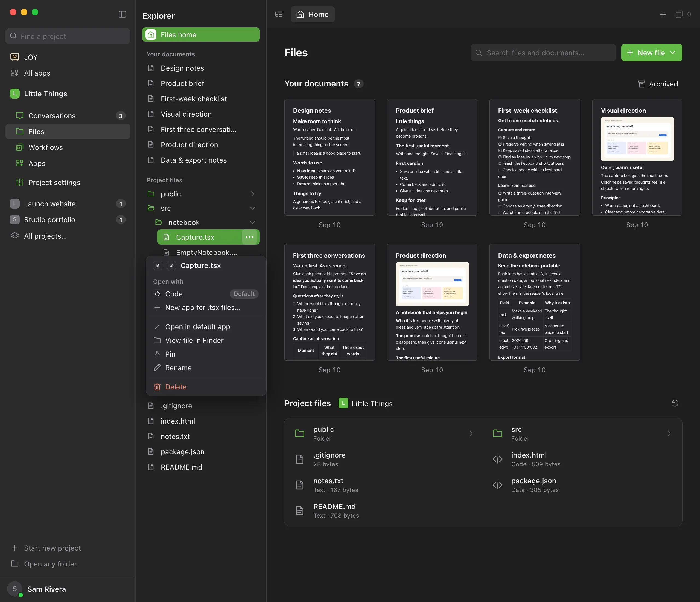The image size is (700, 602).
Task: Click the code view icon in popup header
Action: point(171,265)
